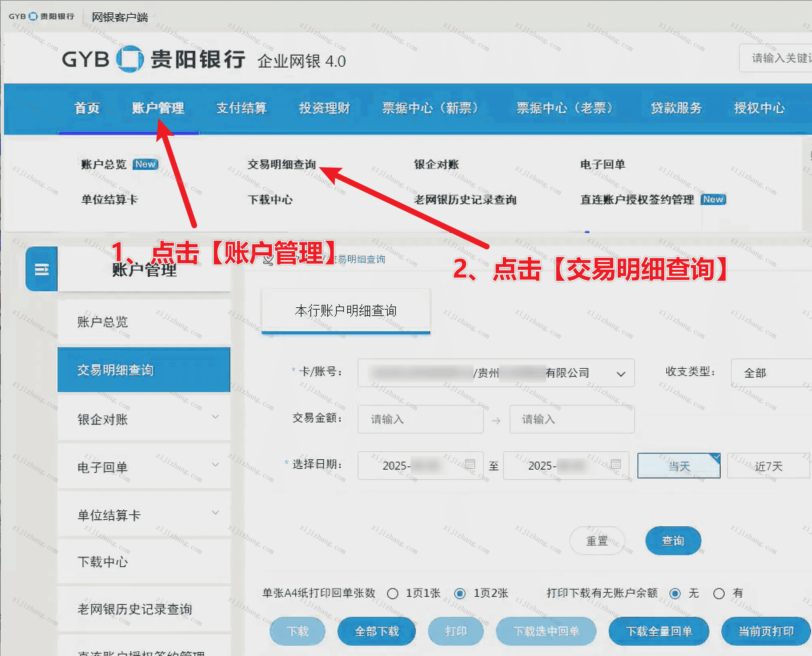Click New badge beside 直连账户授权签约管理
This screenshot has width=812, height=656.
[713, 199]
